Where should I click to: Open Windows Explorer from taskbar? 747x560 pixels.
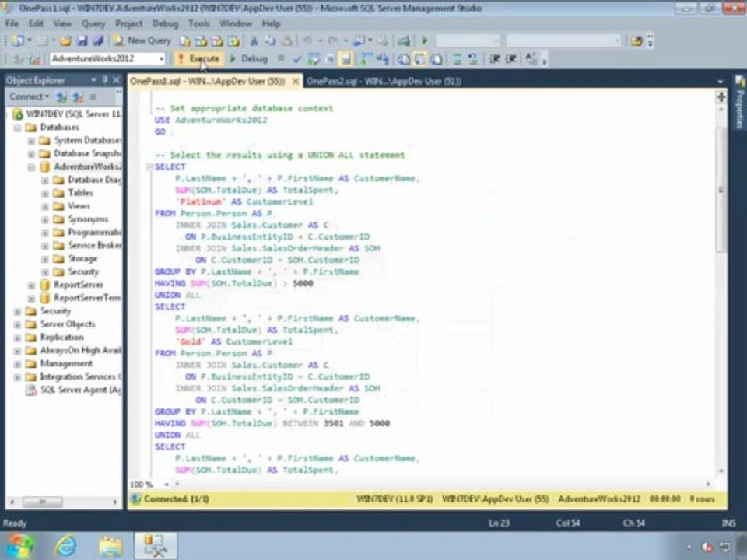(x=110, y=546)
